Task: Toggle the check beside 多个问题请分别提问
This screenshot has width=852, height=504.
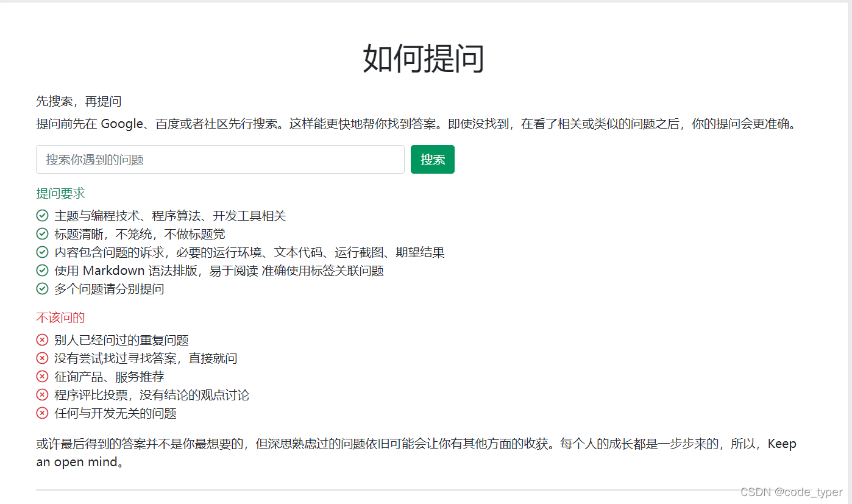Action: 42,289
